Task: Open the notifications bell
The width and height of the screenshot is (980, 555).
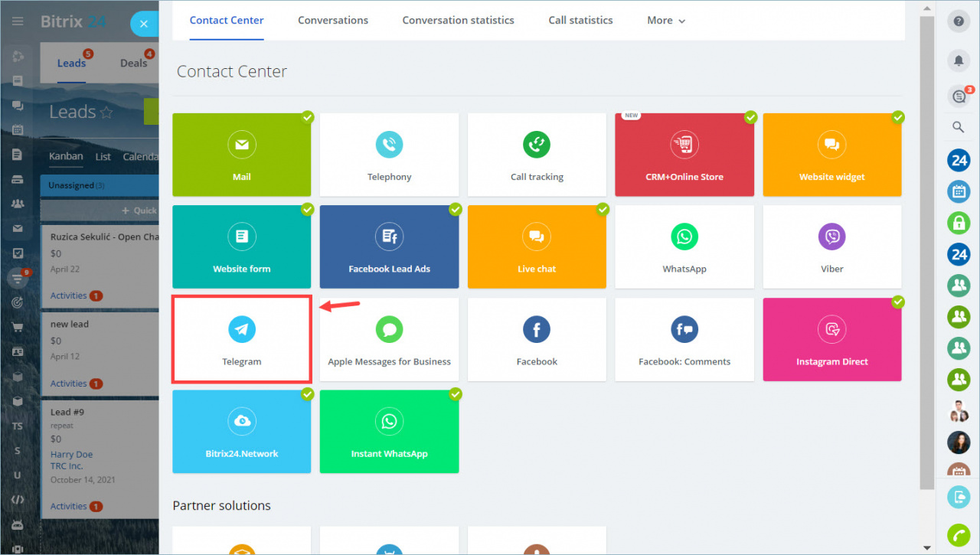Action: (959, 60)
